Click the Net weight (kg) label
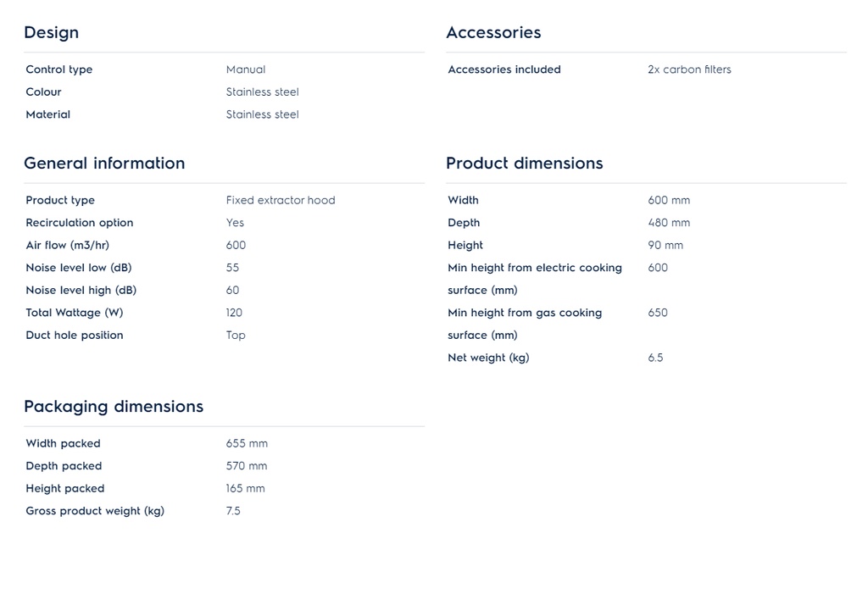The width and height of the screenshot is (868, 594). click(488, 358)
